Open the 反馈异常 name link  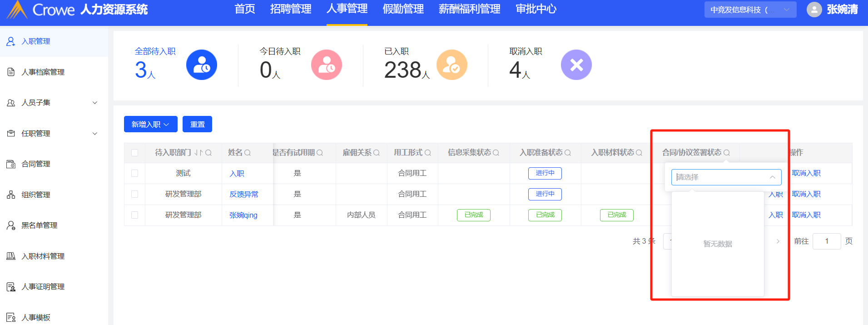coord(243,194)
